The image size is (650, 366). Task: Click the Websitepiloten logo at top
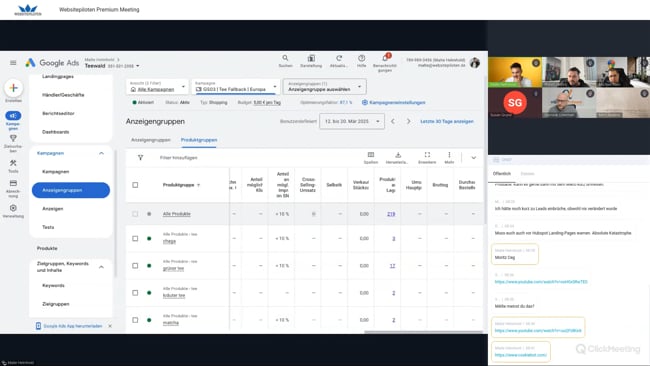28,10
